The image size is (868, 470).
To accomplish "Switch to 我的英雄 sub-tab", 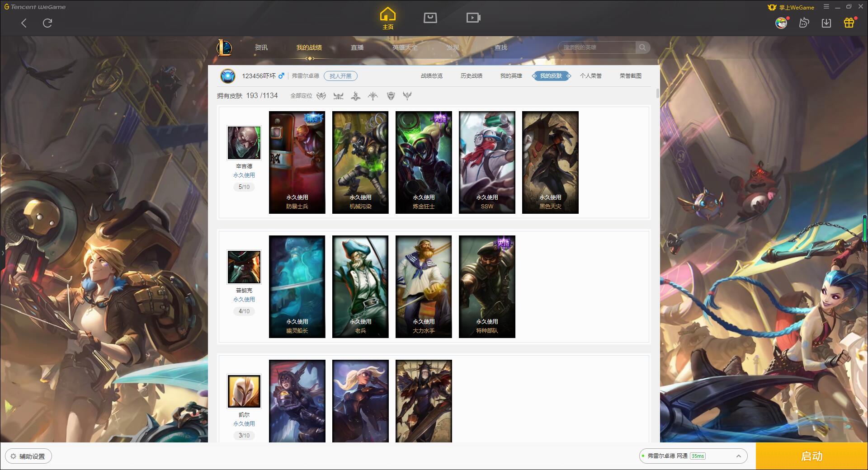I will tap(511, 76).
